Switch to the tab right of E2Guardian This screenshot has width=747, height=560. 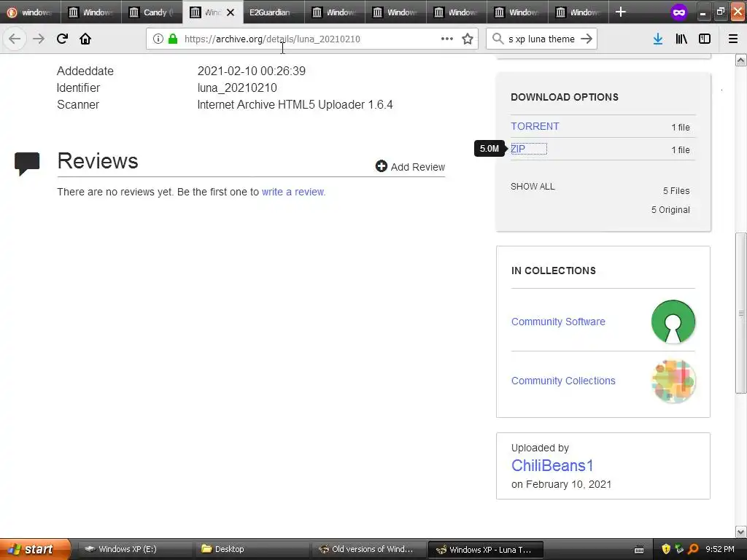335,12
